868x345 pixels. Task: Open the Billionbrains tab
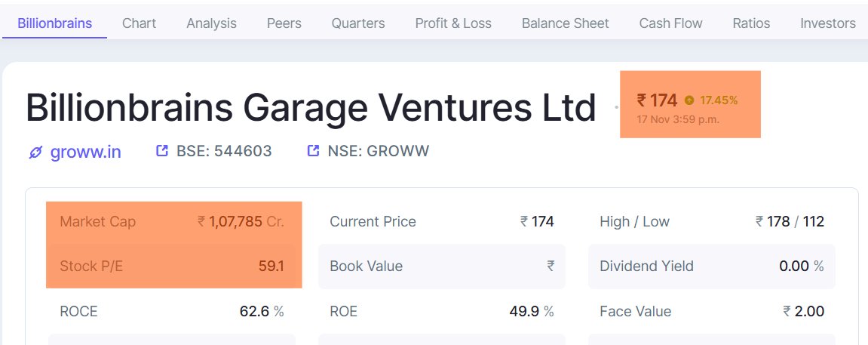54,23
